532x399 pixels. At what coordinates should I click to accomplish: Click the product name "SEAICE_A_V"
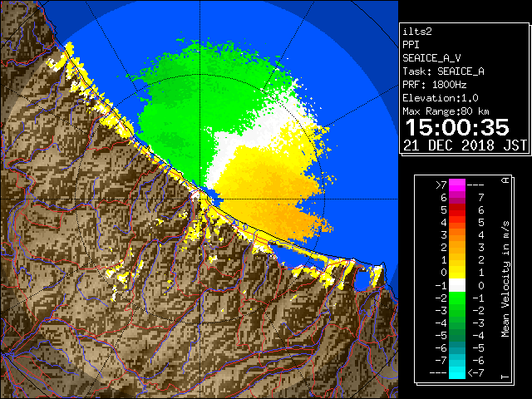431,58
